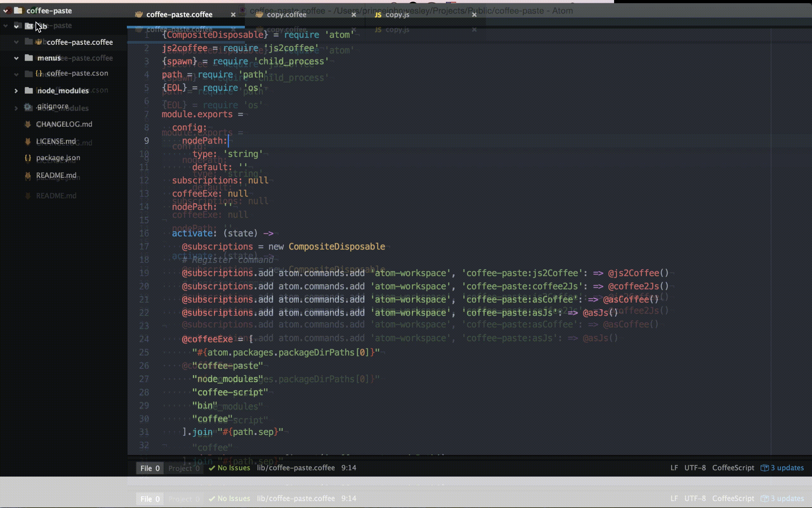Open LICENSE.md from the tree view
812x508 pixels.
tap(56, 141)
